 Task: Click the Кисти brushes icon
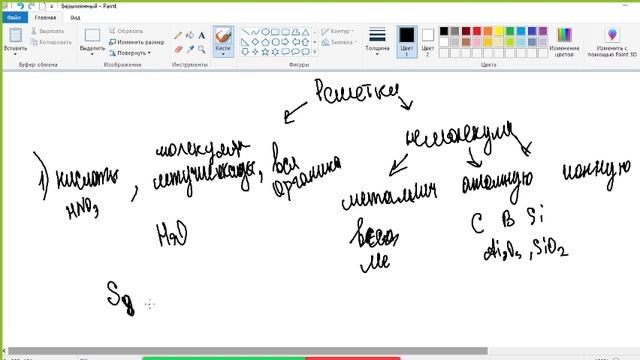223,36
